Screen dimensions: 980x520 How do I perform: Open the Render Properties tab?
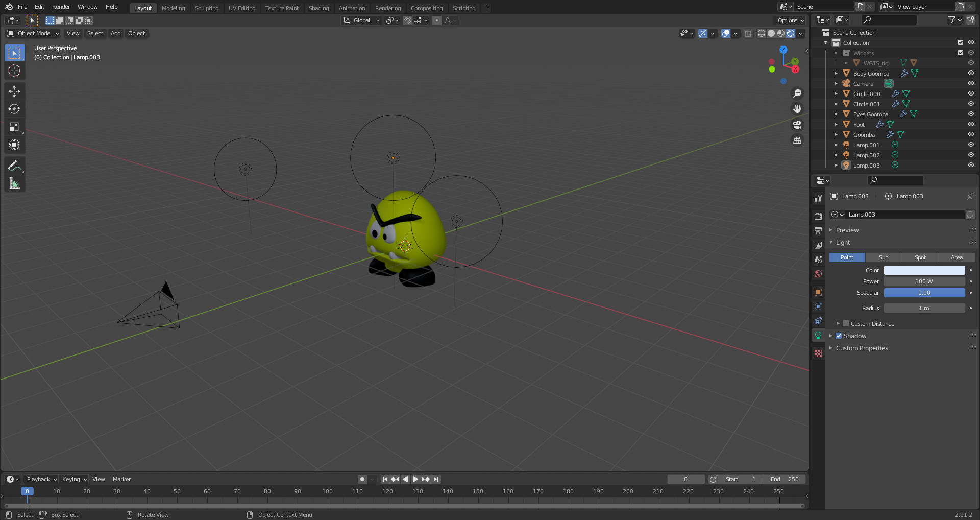818,216
